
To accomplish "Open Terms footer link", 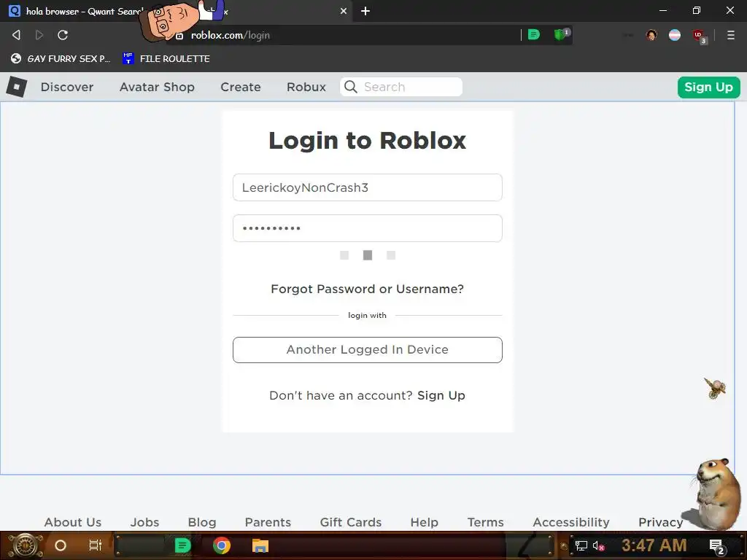I will pyautogui.click(x=485, y=522).
